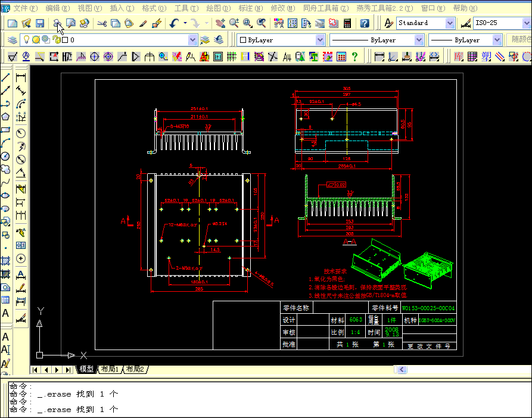The width and height of the screenshot is (532, 418).
Task: Activate the Zoom Realtime magnifier tool
Action: [x=234, y=23]
